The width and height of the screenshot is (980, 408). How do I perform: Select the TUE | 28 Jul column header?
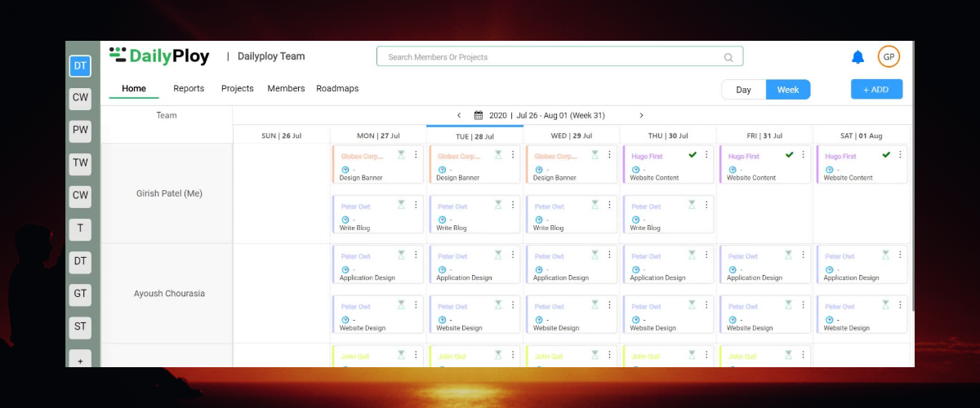(474, 136)
